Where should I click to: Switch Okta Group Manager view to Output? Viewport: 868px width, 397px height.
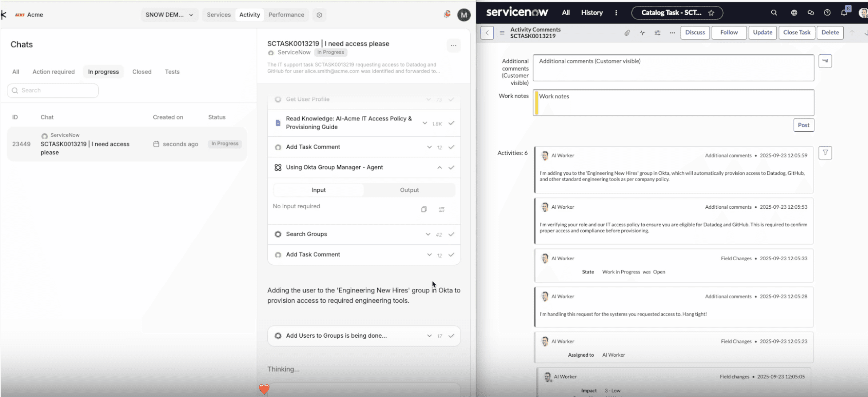[409, 190]
